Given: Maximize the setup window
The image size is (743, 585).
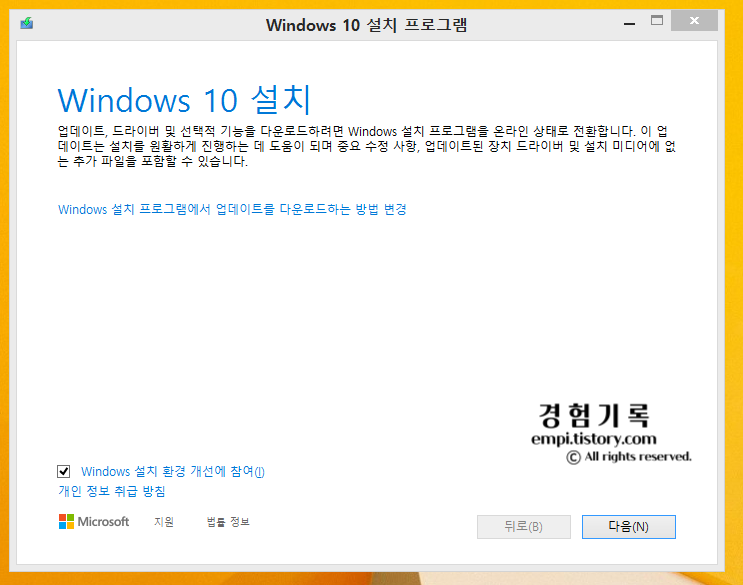Looking at the screenshot, I should point(657,20).
